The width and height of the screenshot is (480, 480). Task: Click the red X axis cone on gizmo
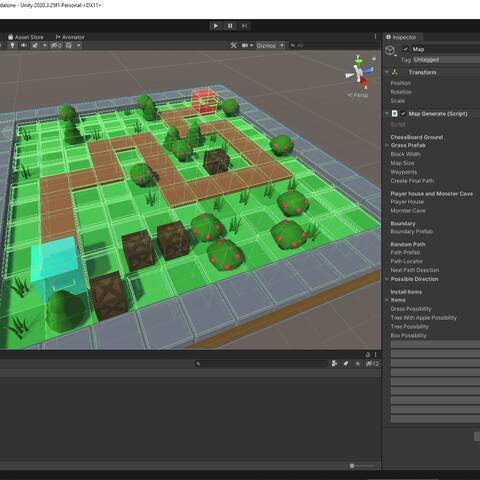click(364, 83)
